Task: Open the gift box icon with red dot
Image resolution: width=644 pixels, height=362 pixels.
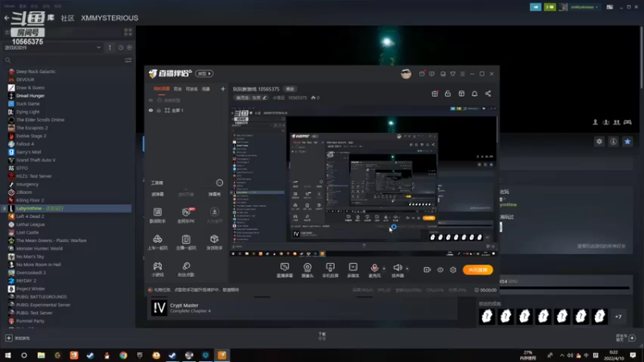Action: (x=435, y=93)
